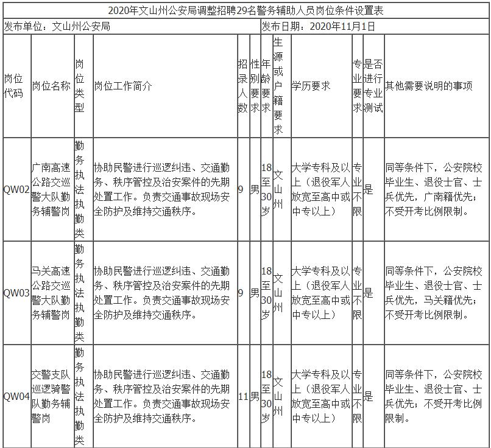Image resolution: width=491 pixels, height=448 pixels.
Task: Click the 学历要求 column header
Action: click(x=322, y=86)
